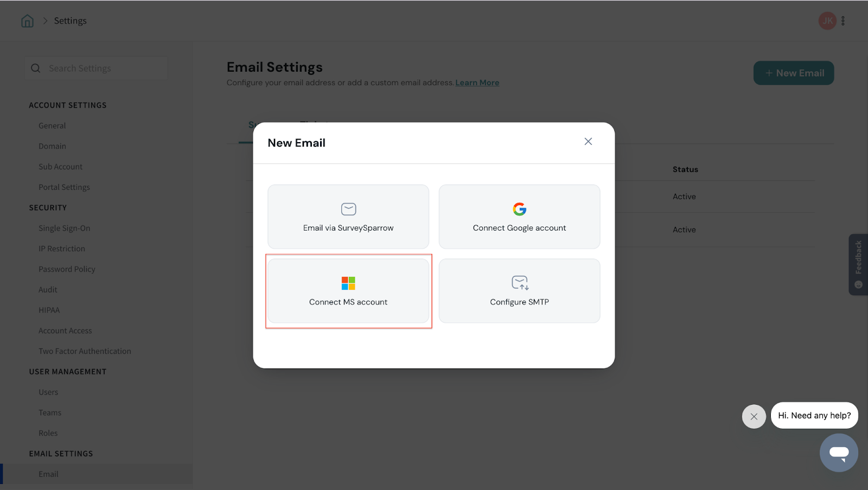Screen dimensions: 868x490
Task: Close the New Email dialog
Action: pyautogui.click(x=588, y=142)
